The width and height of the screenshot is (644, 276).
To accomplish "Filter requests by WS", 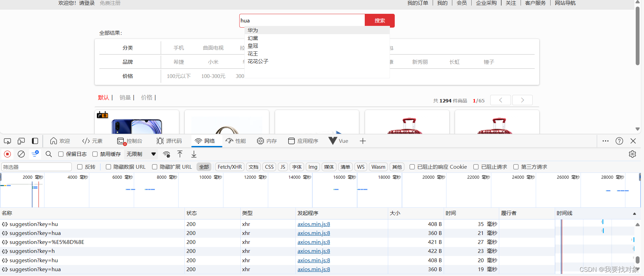I will coord(361,167).
